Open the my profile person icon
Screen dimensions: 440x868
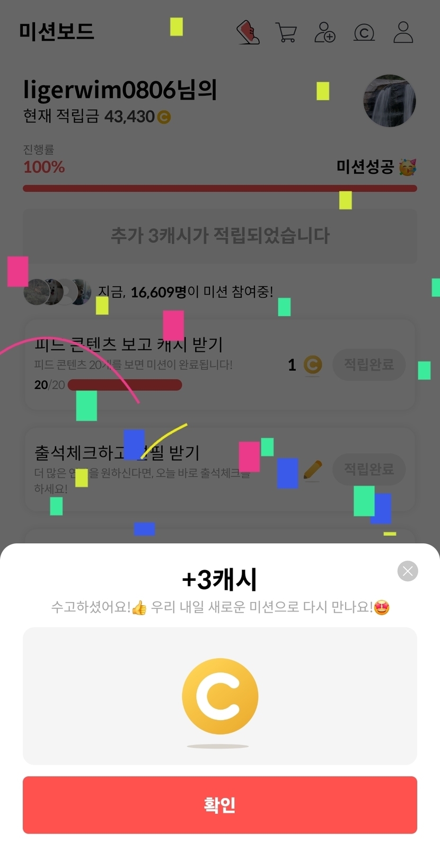coord(403,32)
